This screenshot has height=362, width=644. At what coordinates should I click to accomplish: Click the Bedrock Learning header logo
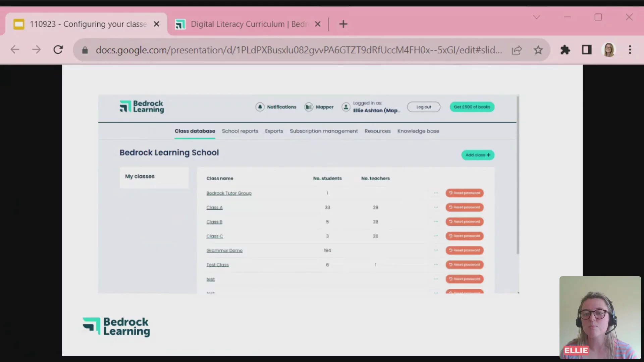tap(142, 107)
